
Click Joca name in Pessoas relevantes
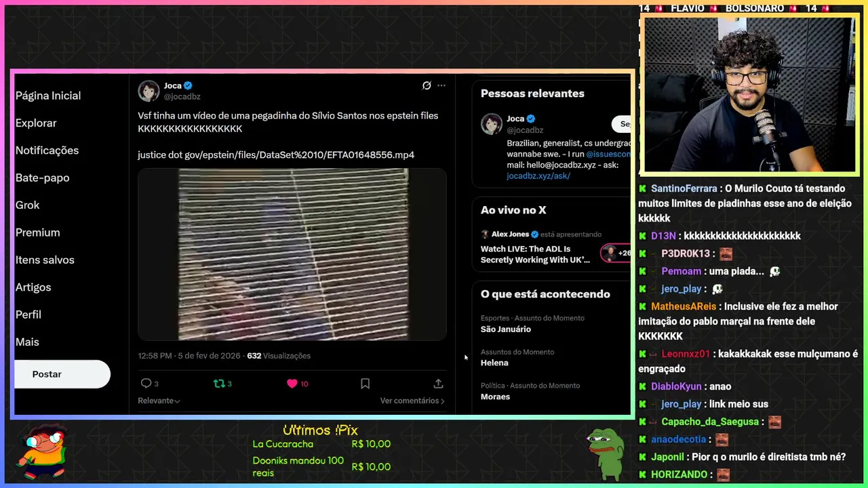(515, 119)
